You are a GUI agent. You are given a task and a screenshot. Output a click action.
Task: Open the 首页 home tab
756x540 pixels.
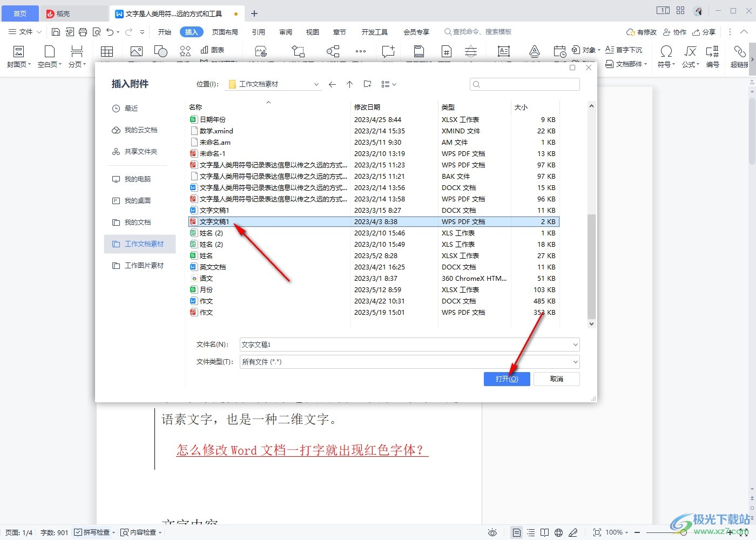point(20,13)
